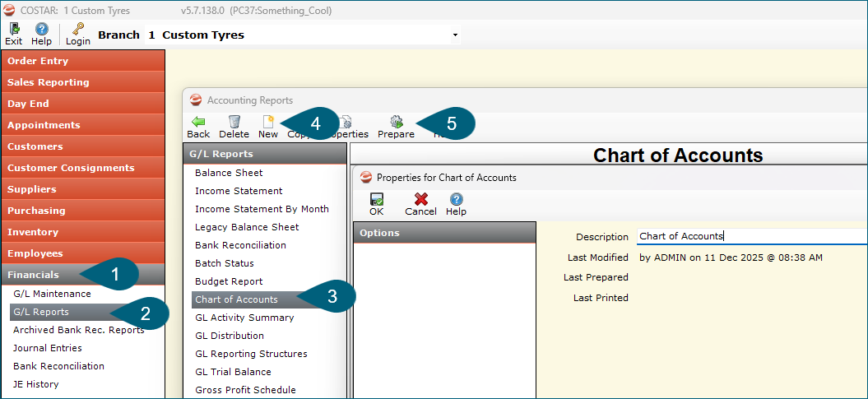The height and width of the screenshot is (399, 868).
Task: Open Appointments in sidebar
Action: [83, 125]
